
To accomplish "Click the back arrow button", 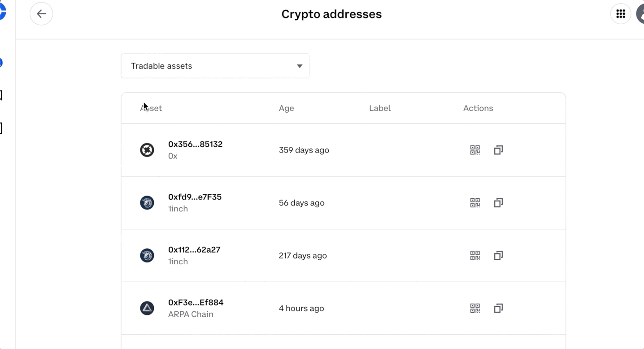I will pos(41,14).
